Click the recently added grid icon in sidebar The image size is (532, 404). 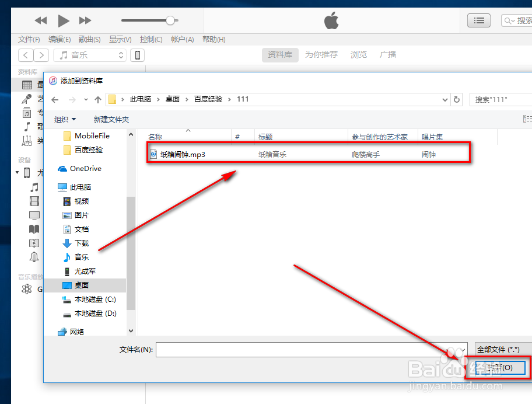(27, 85)
